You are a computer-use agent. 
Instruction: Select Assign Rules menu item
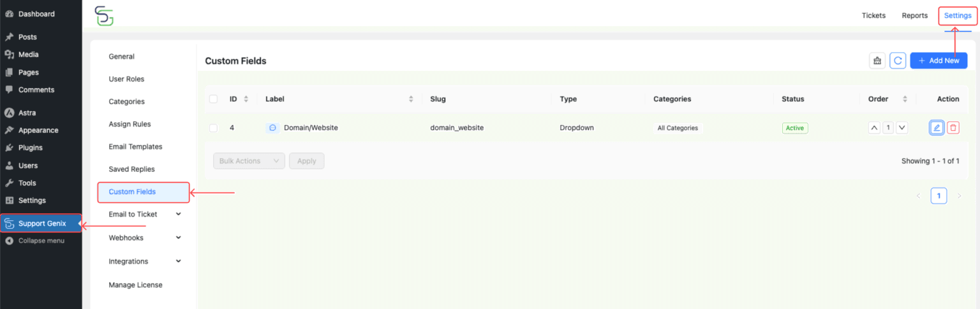pyautogui.click(x=130, y=124)
